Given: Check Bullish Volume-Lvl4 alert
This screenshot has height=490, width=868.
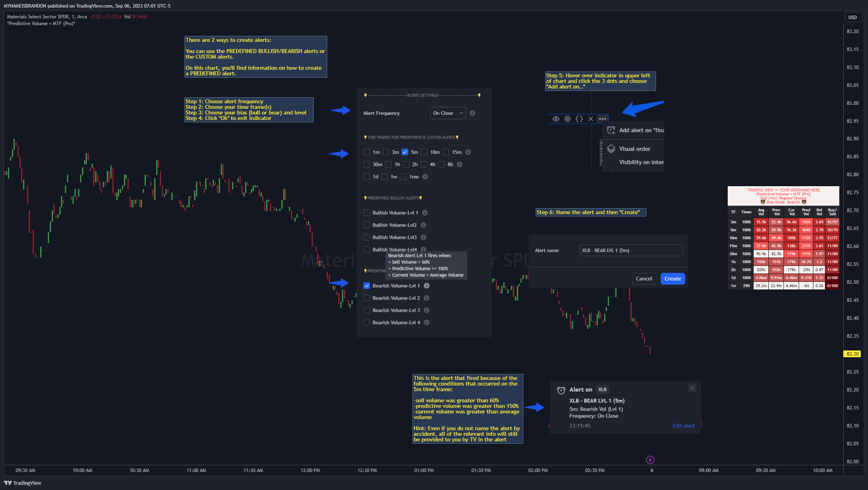Looking at the screenshot, I should point(367,250).
